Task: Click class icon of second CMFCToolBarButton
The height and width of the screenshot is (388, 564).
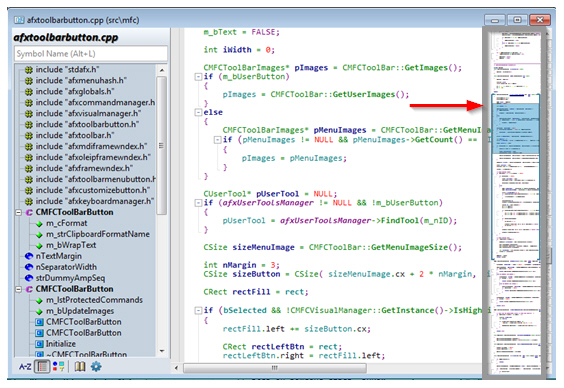Action: (x=29, y=289)
